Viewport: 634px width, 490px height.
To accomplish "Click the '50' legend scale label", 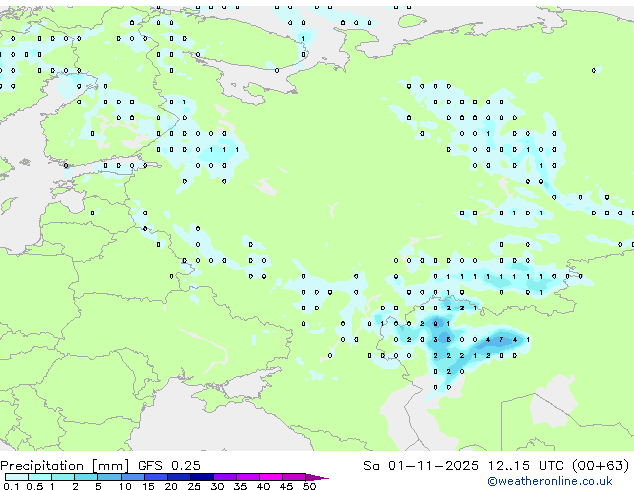I will [310, 486].
